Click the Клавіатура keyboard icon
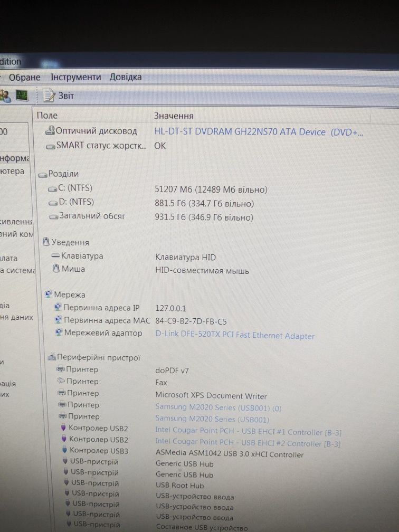 pos(55,255)
